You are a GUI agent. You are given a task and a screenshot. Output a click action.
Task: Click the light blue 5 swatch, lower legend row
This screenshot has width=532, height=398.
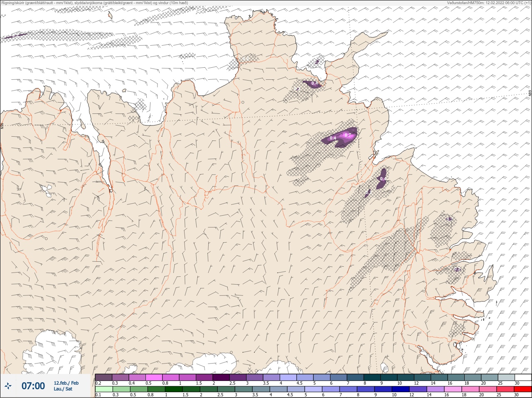click(313, 389)
